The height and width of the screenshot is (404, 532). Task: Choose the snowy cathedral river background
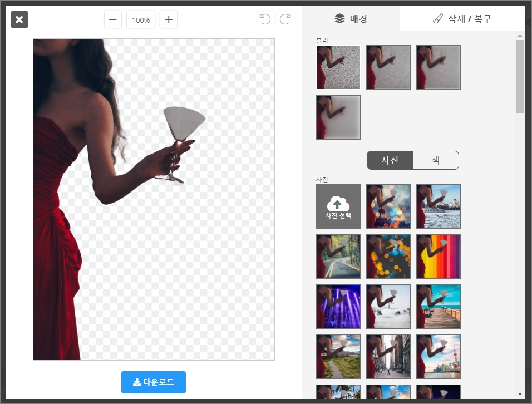click(439, 206)
